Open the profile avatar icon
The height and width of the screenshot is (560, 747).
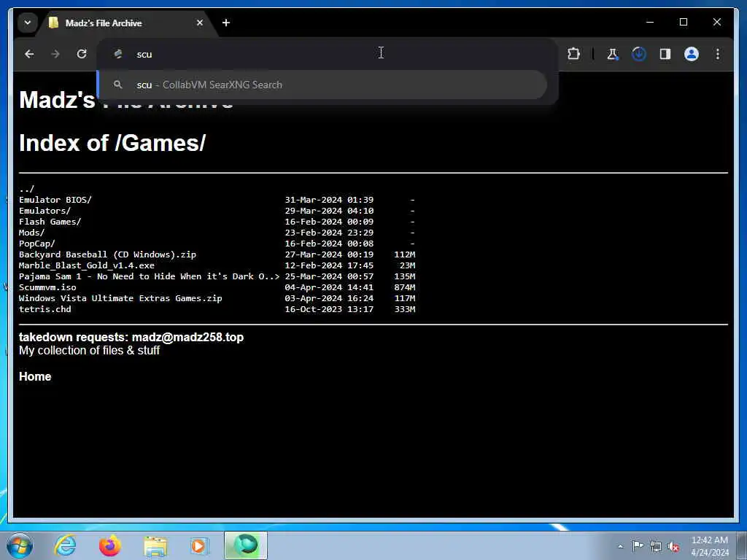tap(692, 54)
